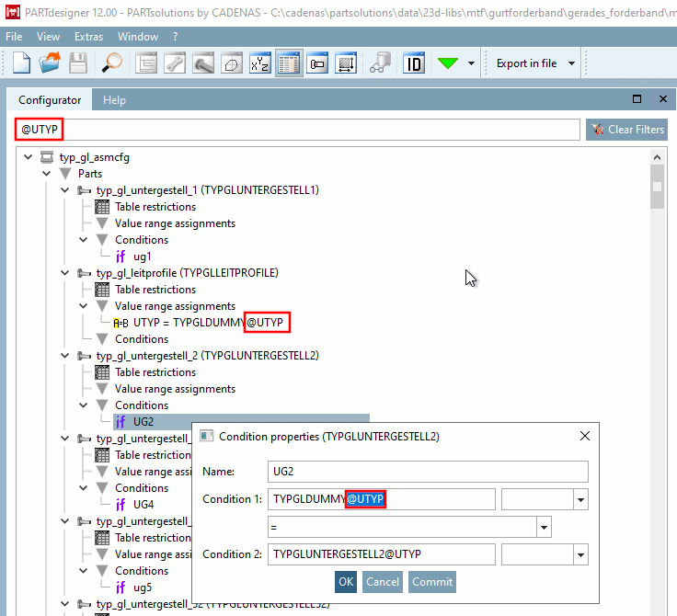
Task: Select Table restrictions under typ_gl_untergestell_1
Action: (155, 207)
